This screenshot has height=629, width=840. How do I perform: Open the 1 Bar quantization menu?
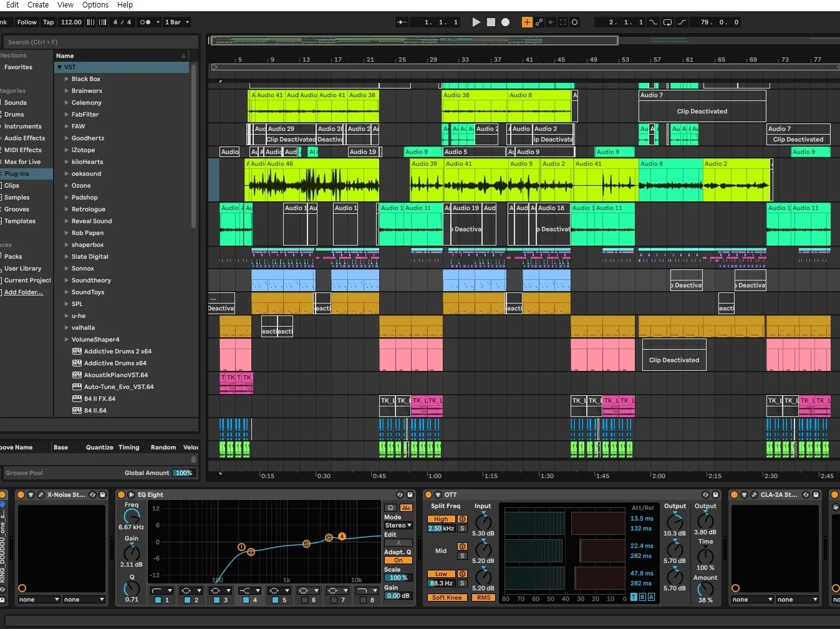(177, 22)
